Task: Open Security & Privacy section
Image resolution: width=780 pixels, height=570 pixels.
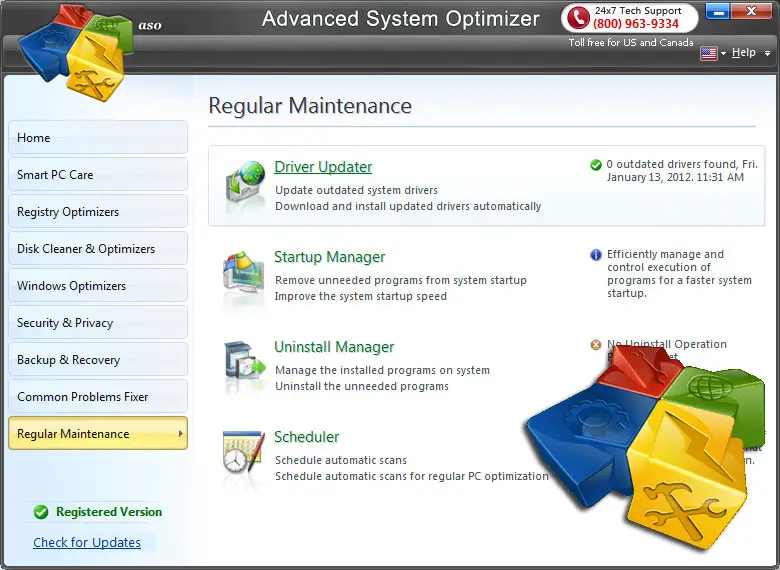Action: pos(98,322)
